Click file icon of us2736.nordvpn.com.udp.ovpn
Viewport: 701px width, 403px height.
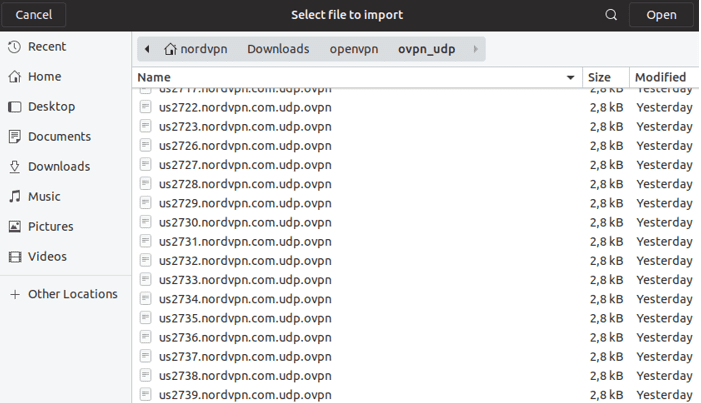pyautogui.click(x=145, y=337)
